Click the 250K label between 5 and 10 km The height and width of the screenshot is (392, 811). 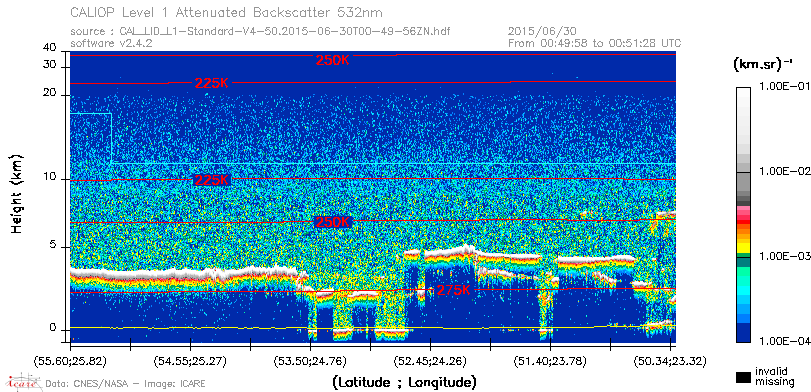click(x=333, y=222)
